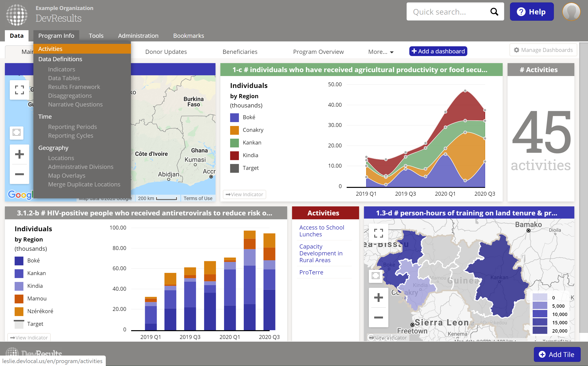Open the ProTerre activity link
Screen dimensions: 588x366
pyautogui.click(x=311, y=272)
